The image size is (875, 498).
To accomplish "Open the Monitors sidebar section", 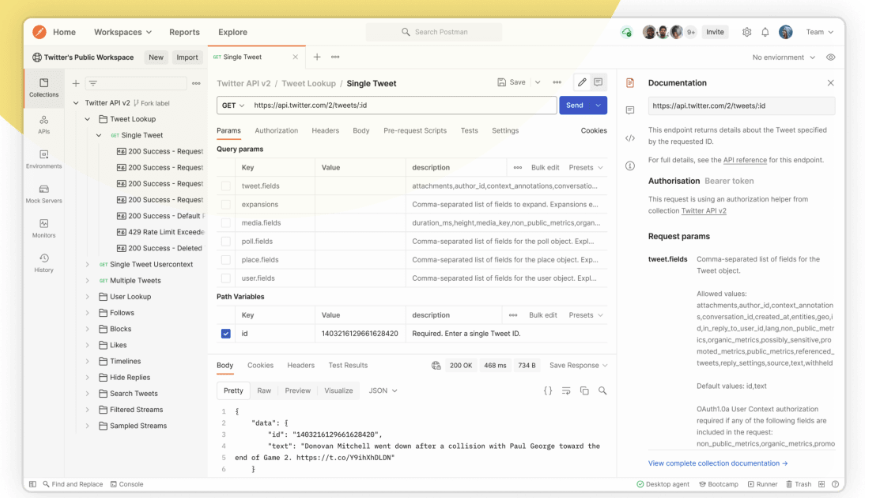I will pyautogui.click(x=44, y=229).
